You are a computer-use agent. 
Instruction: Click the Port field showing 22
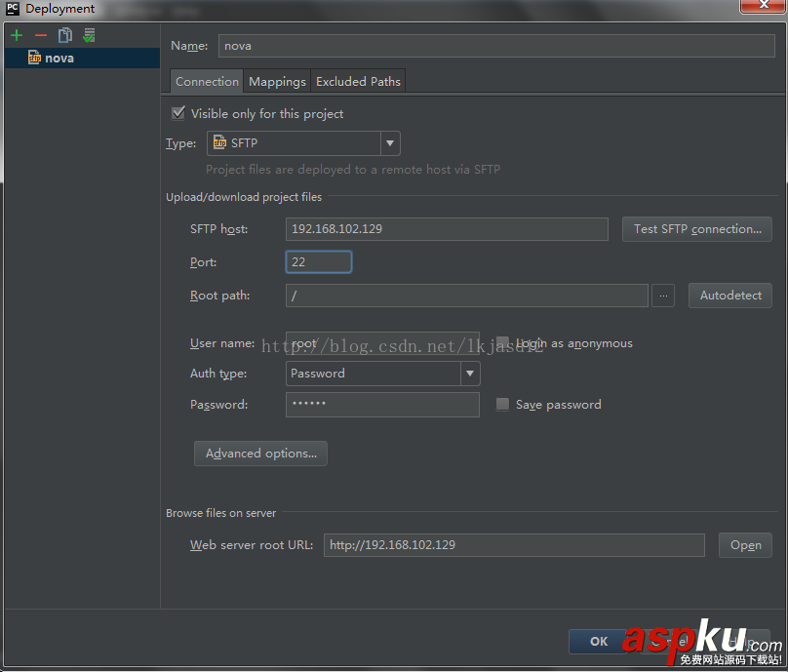point(319,261)
